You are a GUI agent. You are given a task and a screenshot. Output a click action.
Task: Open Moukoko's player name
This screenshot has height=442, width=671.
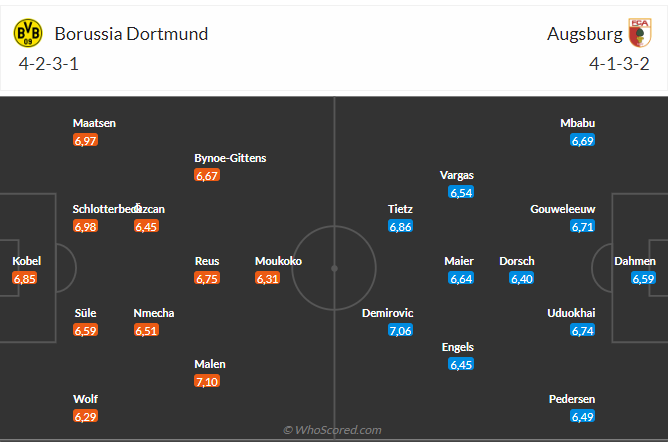click(x=278, y=261)
